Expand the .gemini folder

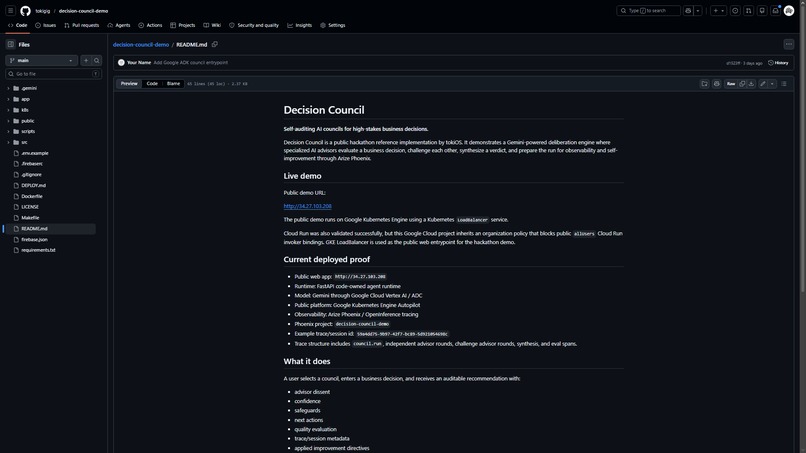[x=8, y=88]
